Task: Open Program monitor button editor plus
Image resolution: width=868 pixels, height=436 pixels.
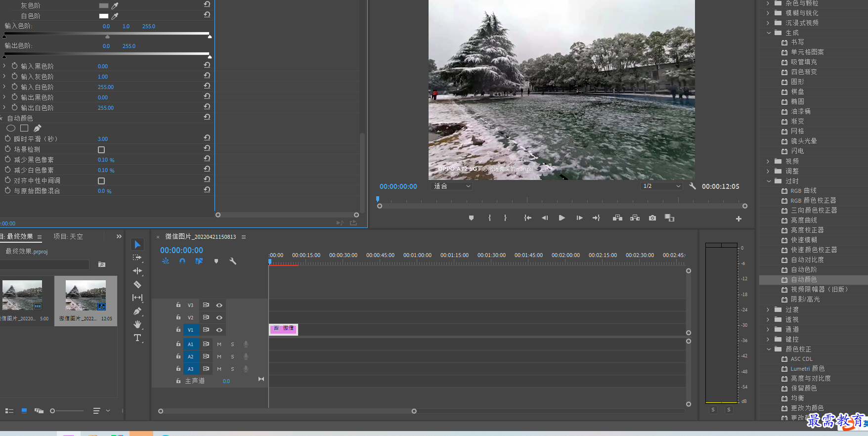Action: pos(738,218)
